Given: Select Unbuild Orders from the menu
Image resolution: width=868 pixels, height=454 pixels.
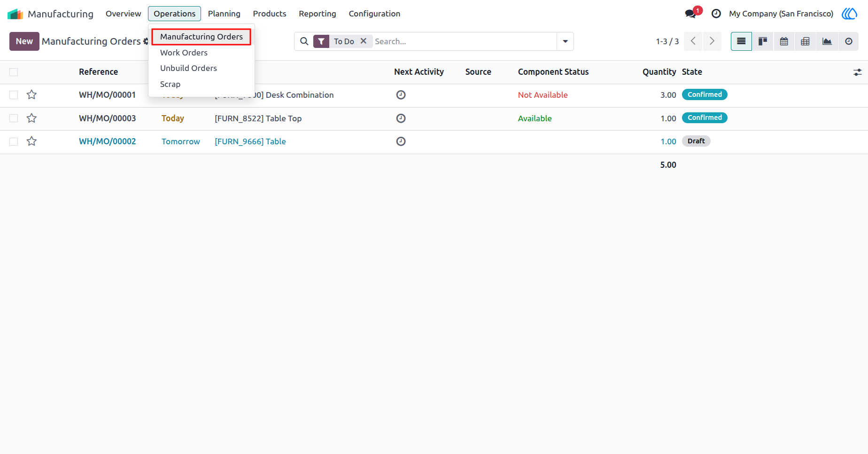Looking at the screenshot, I should tap(188, 68).
